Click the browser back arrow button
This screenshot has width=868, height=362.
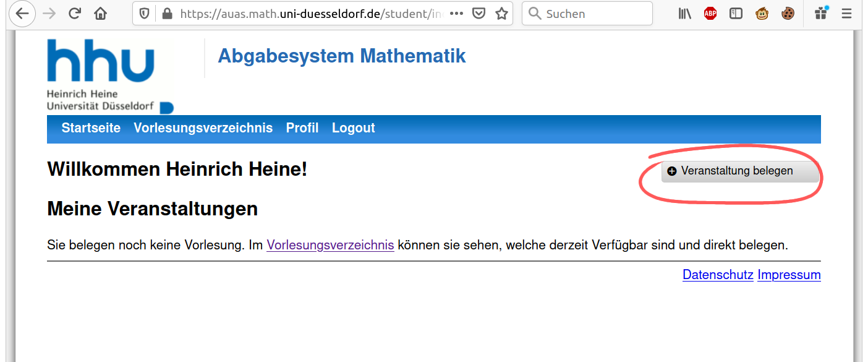tap(22, 14)
